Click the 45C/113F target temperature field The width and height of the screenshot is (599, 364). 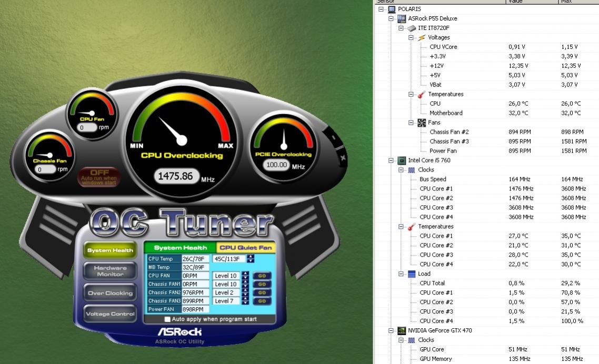(229, 259)
